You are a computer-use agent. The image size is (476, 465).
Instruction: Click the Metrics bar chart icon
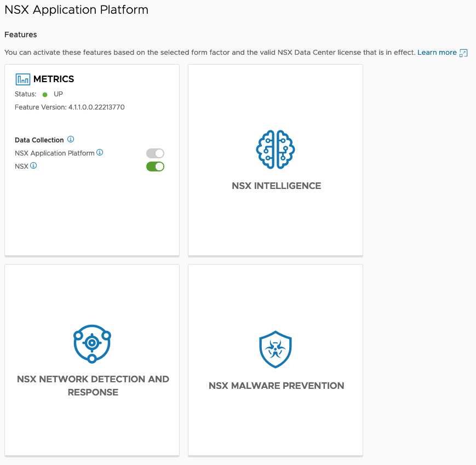[x=23, y=79]
